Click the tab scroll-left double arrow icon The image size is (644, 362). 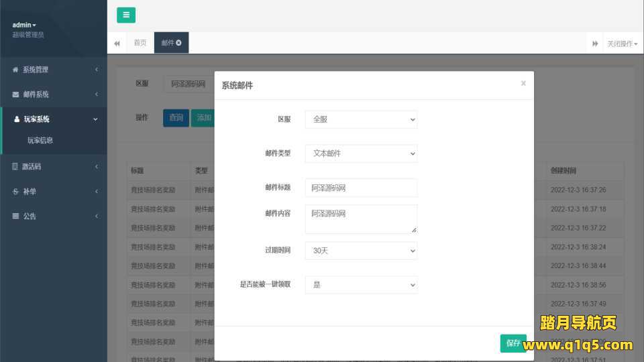point(117,44)
